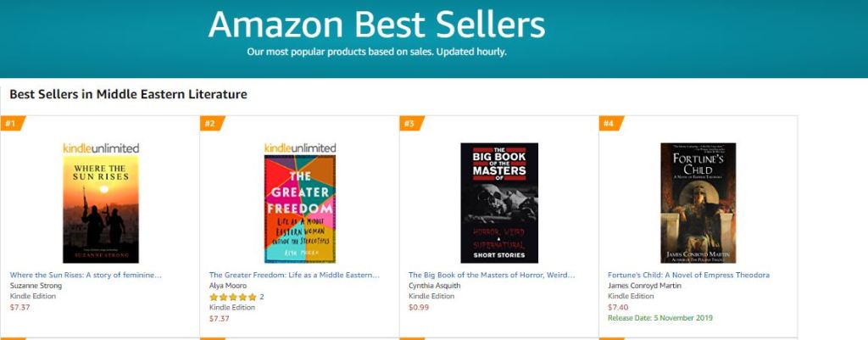This screenshot has height=340, width=868.
Task: Click Kindle Unlimited logo above The Greater Freedom
Action: coord(300,148)
